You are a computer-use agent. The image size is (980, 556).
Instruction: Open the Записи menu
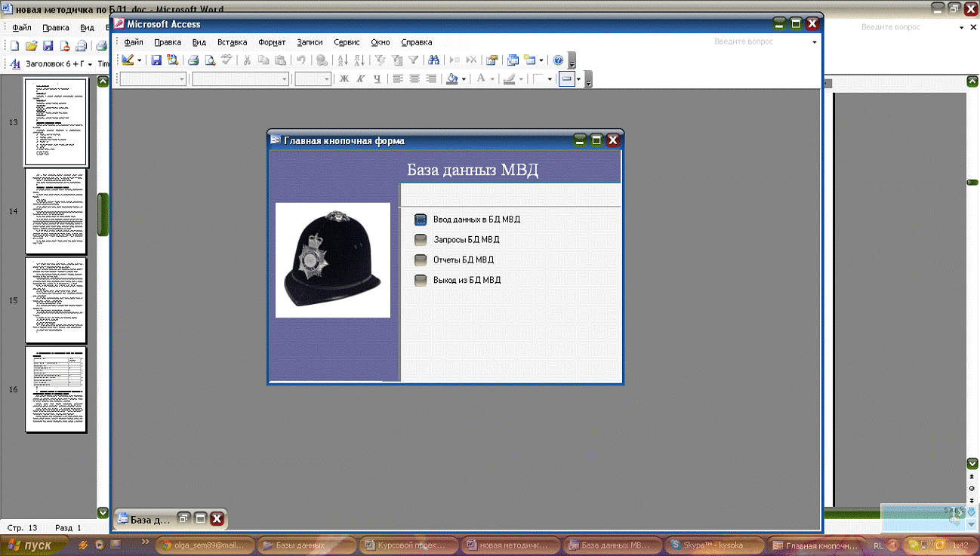point(310,42)
